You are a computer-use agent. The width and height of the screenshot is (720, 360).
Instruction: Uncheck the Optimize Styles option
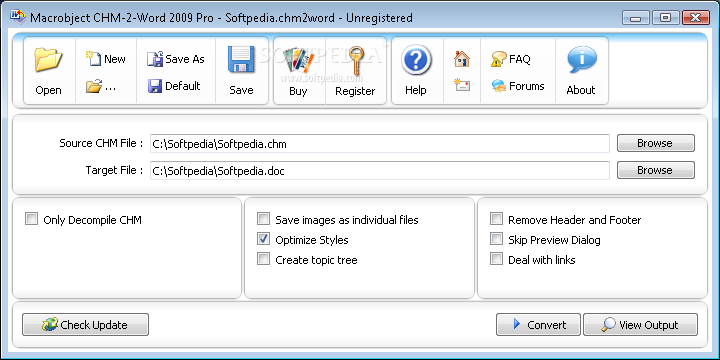point(264,239)
